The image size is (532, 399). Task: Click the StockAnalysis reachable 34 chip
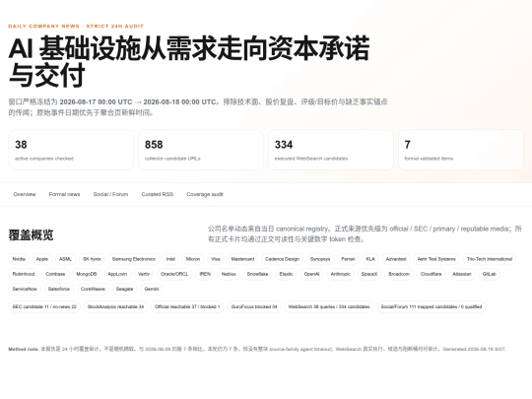[x=115, y=306]
